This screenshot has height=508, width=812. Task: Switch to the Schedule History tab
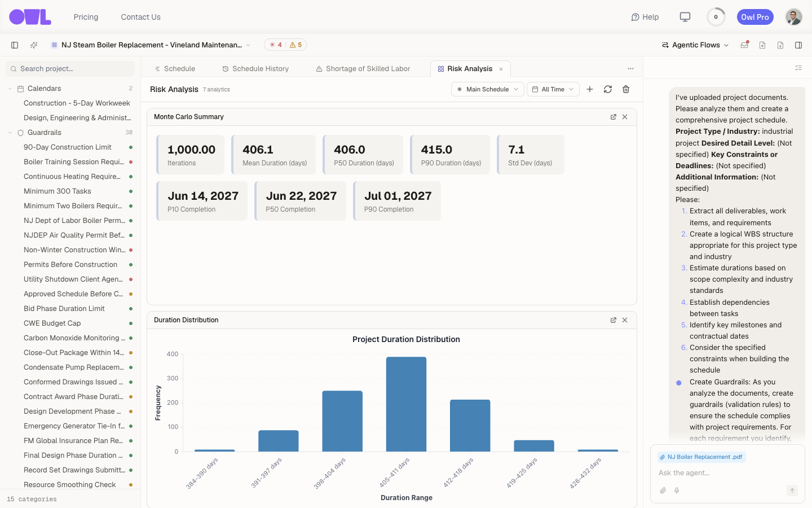255,69
